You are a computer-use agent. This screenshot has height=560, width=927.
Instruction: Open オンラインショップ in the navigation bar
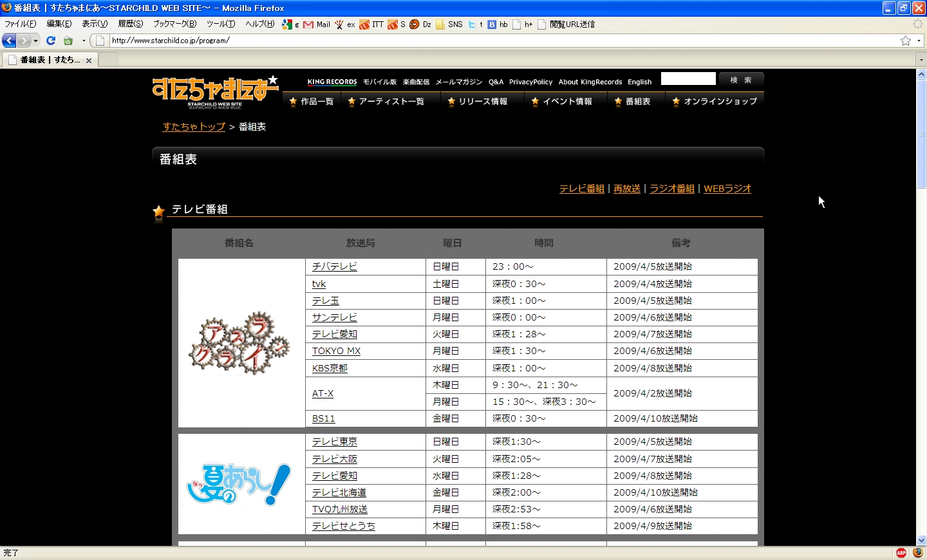coord(715,102)
